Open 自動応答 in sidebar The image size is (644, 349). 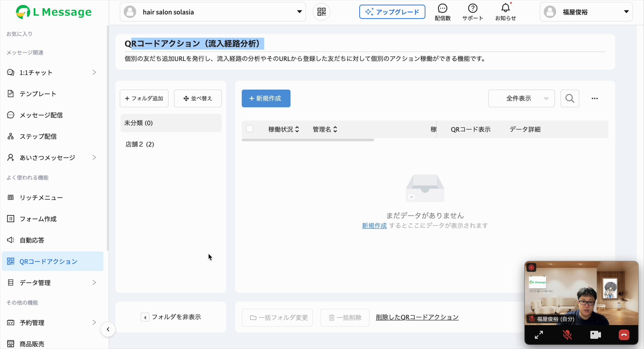[52, 240]
